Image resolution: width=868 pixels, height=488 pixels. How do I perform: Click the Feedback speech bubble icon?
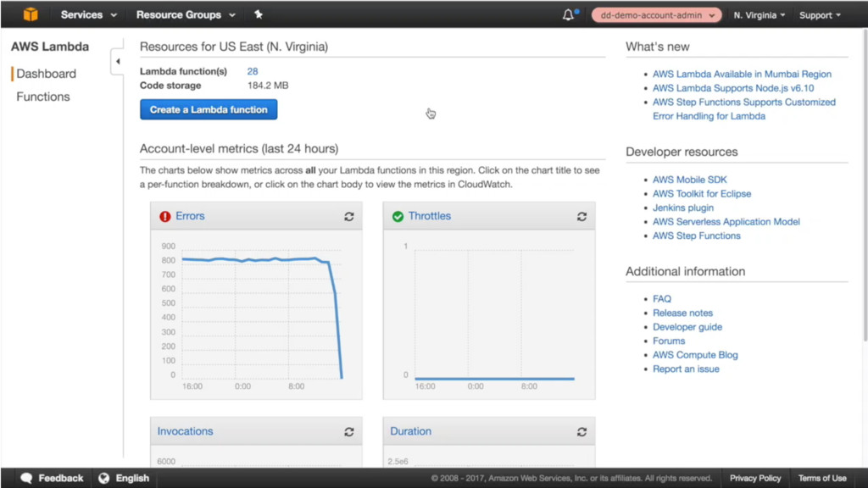tap(27, 478)
